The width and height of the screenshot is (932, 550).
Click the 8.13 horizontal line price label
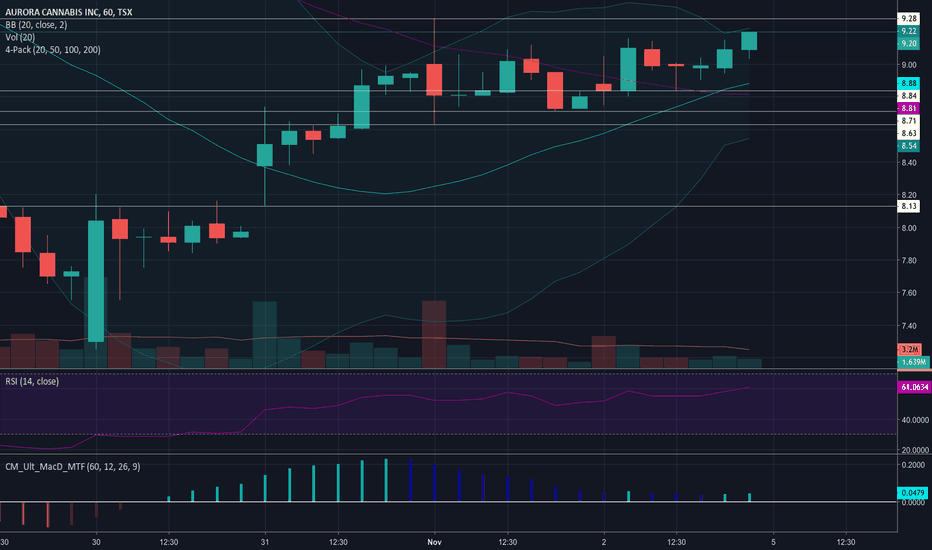pyautogui.click(x=908, y=206)
